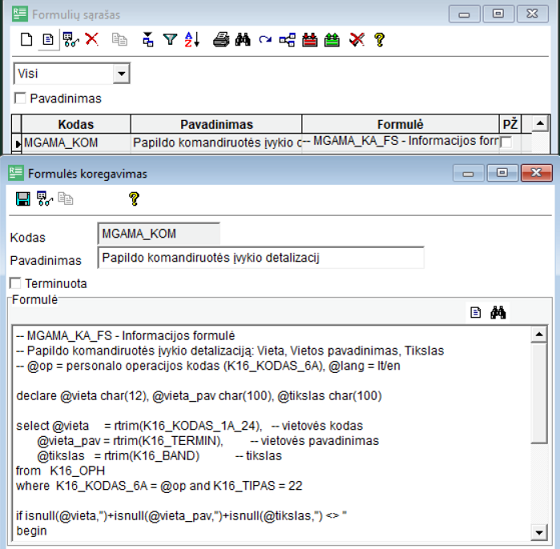The height and width of the screenshot is (549, 560).
Task: Save formula with the floppy disk icon
Action: pos(23,199)
